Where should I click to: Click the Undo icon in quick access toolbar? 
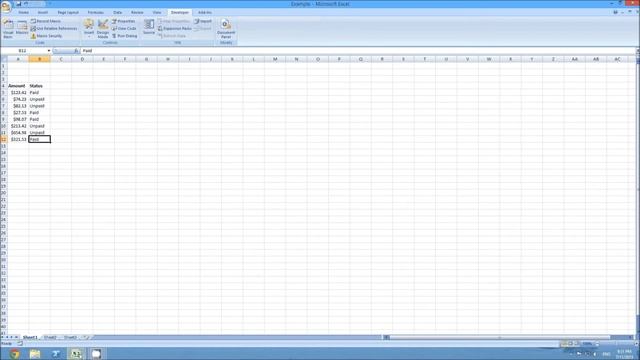pyautogui.click(x=26, y=4)
